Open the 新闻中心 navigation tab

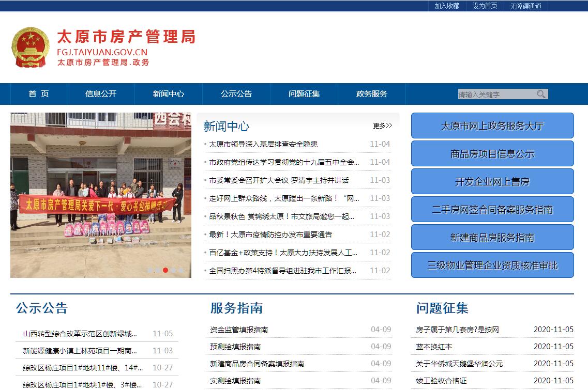[168, 94]
